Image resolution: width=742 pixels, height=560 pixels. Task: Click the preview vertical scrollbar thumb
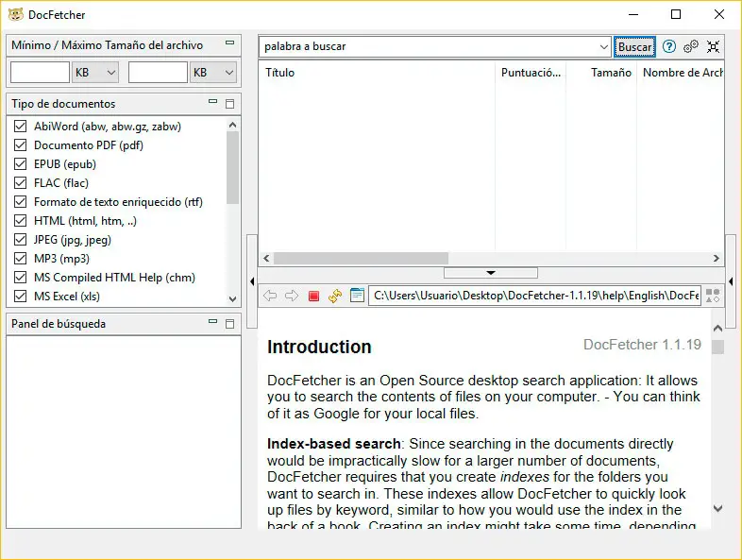717,347
